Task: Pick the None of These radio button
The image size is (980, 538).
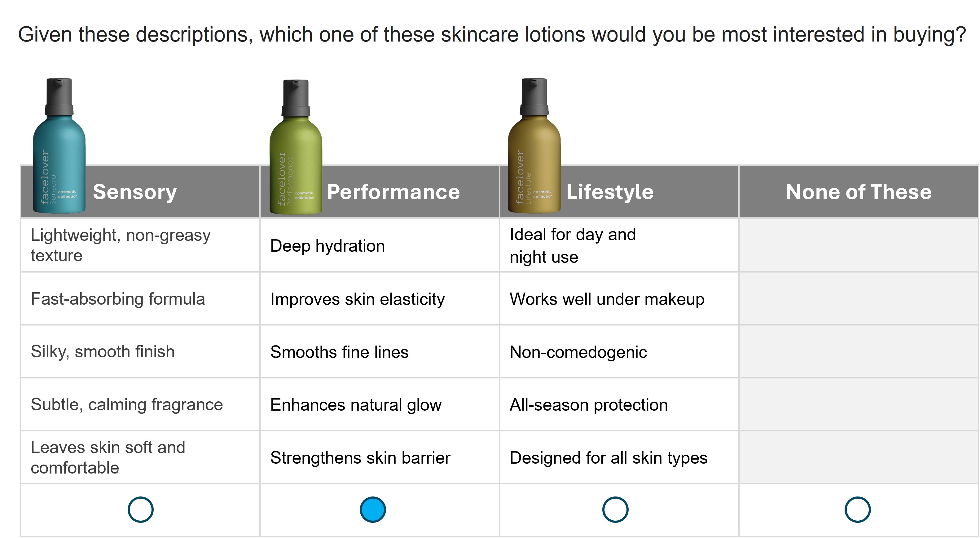Action: pos(858,509)
